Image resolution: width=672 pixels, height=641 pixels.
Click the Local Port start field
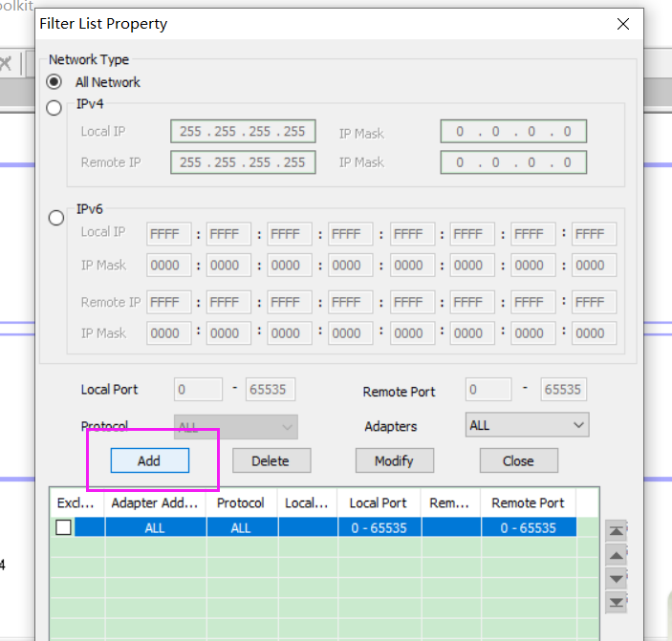pyautogui.click(x=199, y=389)
